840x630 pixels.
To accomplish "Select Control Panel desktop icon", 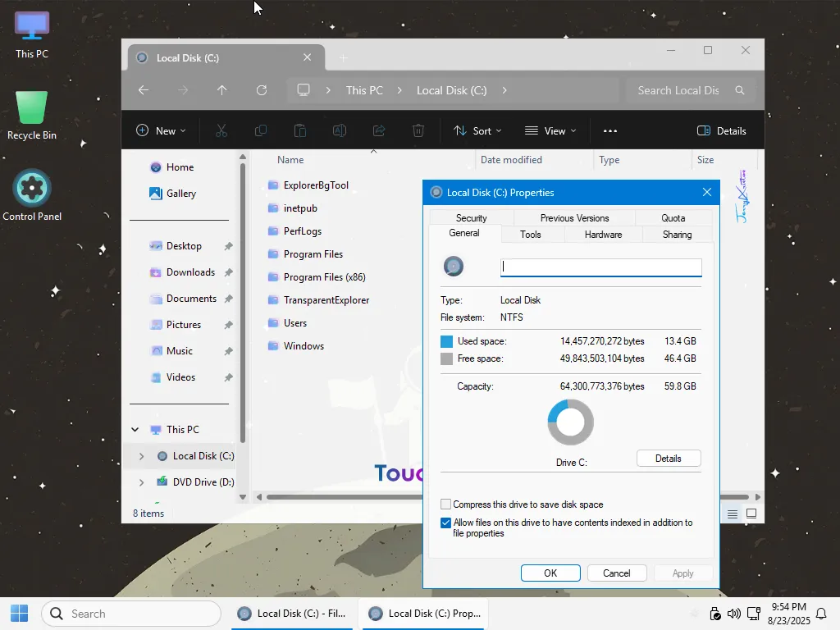I will (x=32, y=195).
